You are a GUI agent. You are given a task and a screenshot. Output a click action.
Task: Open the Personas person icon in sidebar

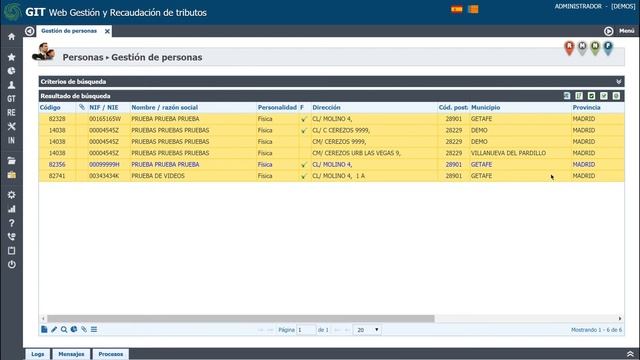pos(11,85)
